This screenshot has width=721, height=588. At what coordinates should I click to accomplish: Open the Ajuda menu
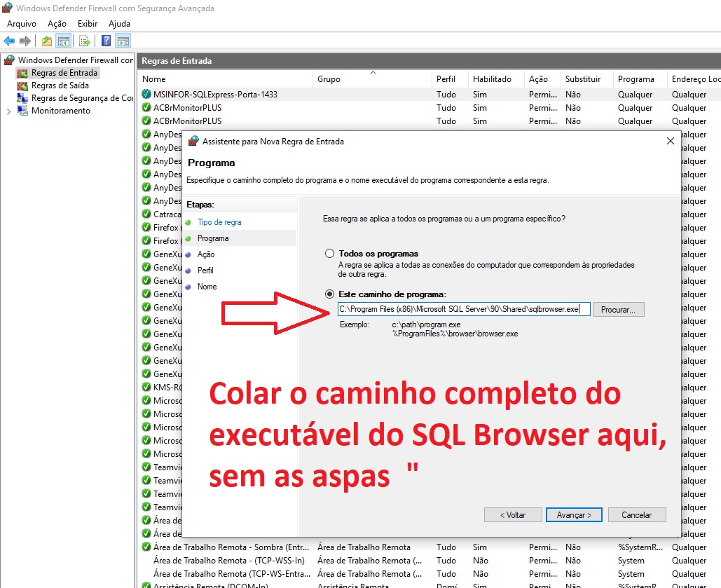[x=119, y=24]
